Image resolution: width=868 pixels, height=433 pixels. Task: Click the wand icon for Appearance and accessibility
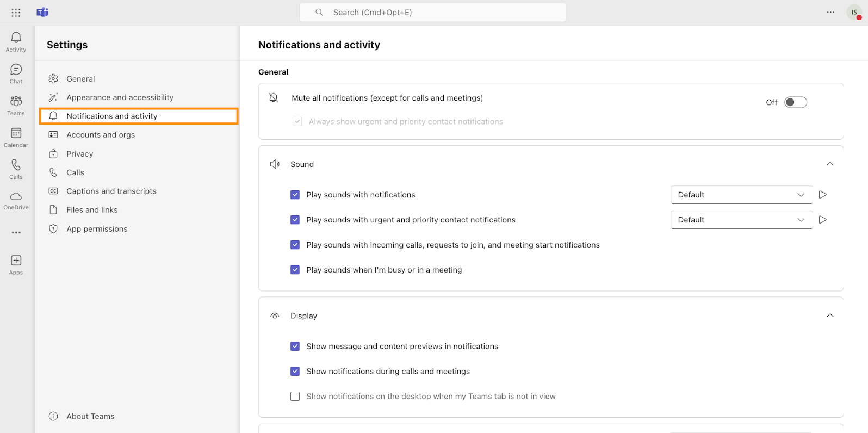tap(53, 97)
